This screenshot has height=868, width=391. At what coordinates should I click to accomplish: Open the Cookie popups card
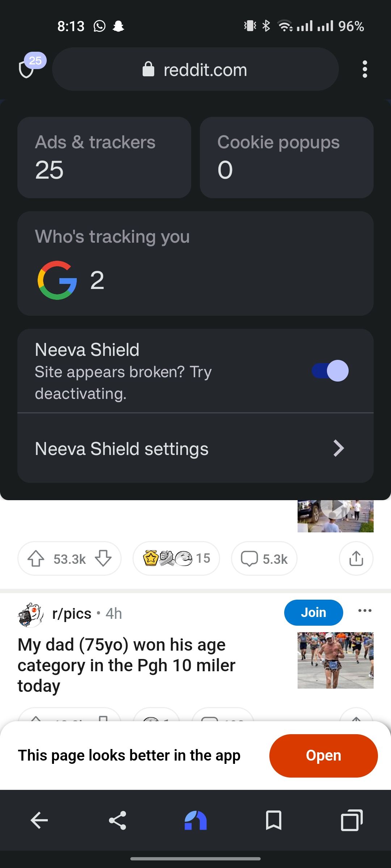286,157
